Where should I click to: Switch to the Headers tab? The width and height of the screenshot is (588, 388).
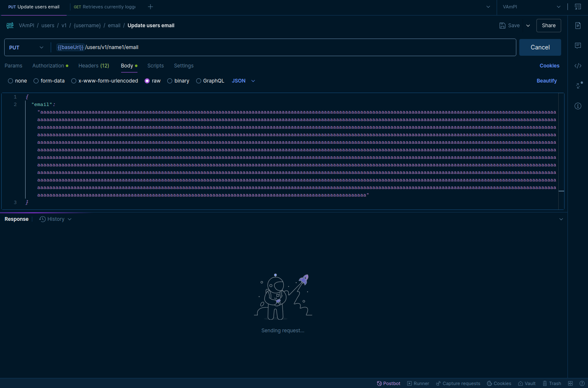point(93,66)
